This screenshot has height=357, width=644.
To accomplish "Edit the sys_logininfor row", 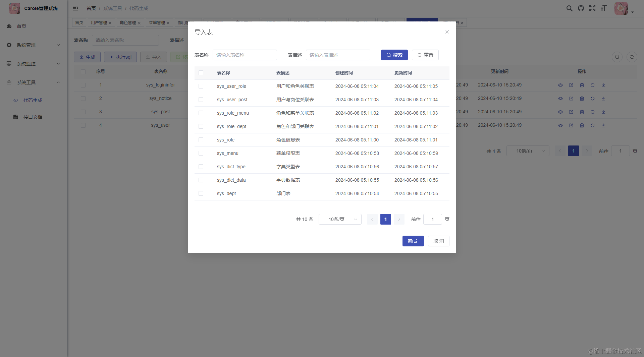I will click(x=571, y=85).
